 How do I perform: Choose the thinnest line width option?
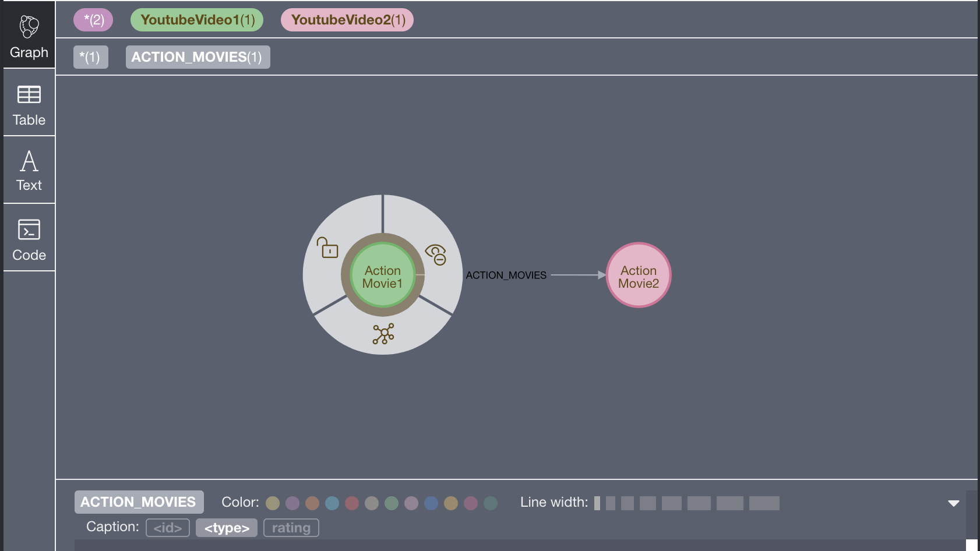(x=597, y=503)
